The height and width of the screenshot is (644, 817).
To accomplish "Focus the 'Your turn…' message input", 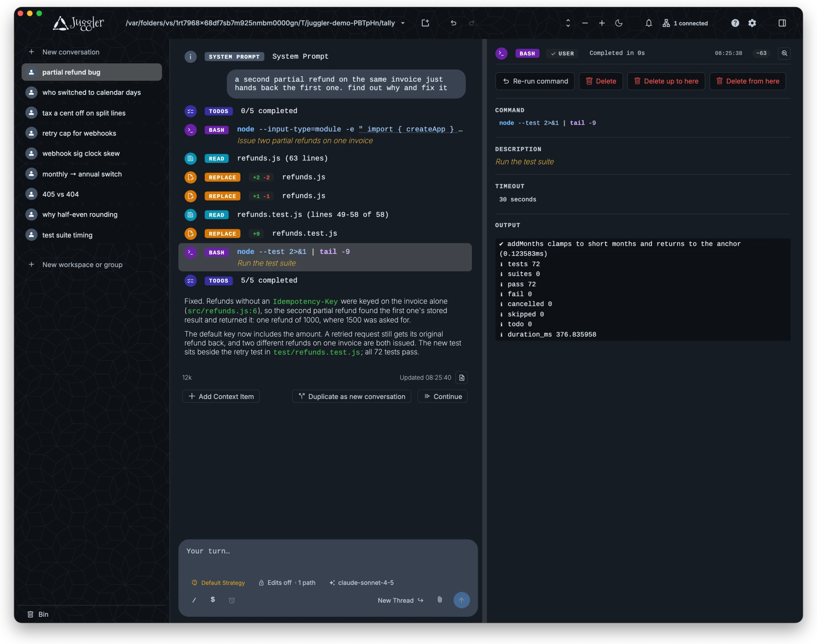I will point(328,557).
